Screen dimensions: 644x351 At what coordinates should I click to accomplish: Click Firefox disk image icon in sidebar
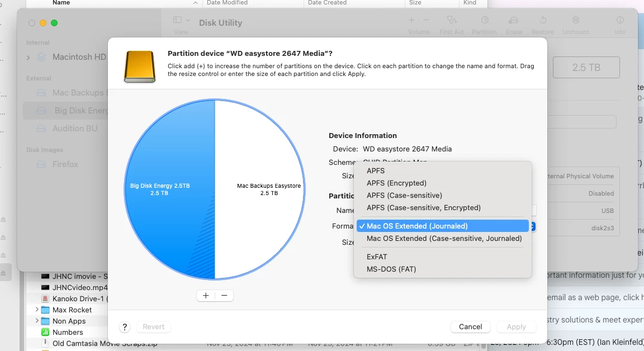pyautogui.click(x=41, y=164)
